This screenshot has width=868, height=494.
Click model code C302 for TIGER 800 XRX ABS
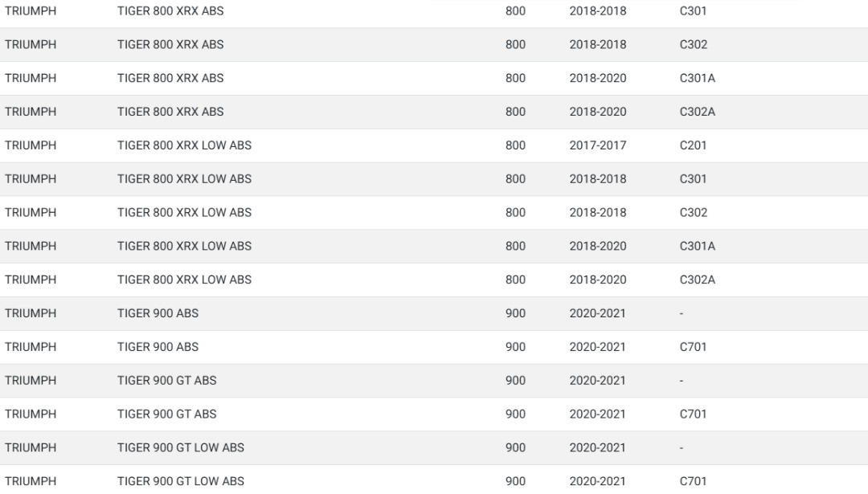[693, 45]
